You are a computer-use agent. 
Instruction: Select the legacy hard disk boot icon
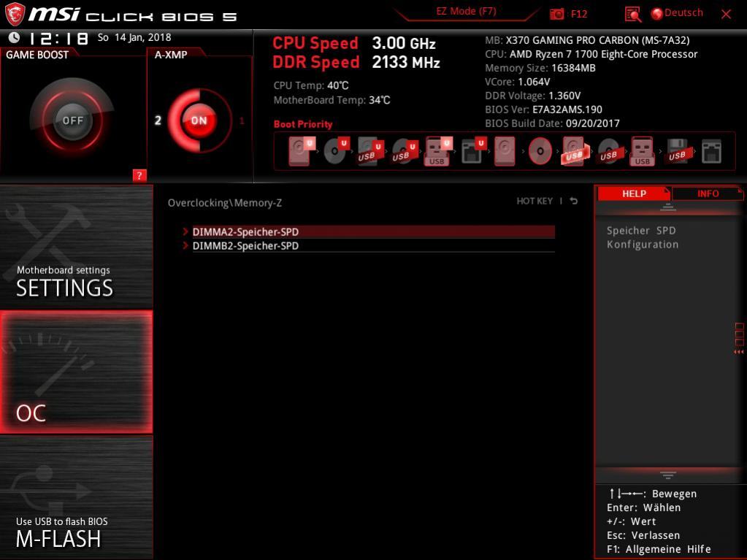(505, 151)
